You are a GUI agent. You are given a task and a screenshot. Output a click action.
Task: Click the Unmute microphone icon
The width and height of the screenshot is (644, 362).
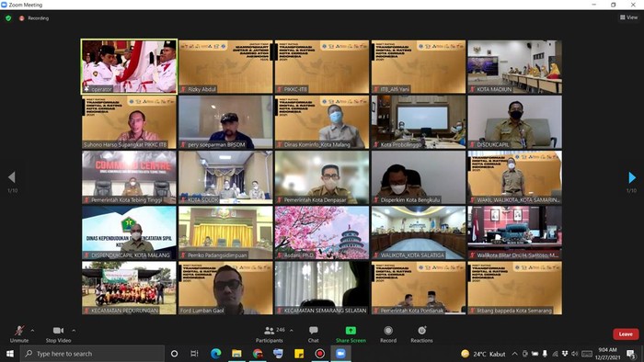pyautogui.click(x=19, y=331)
